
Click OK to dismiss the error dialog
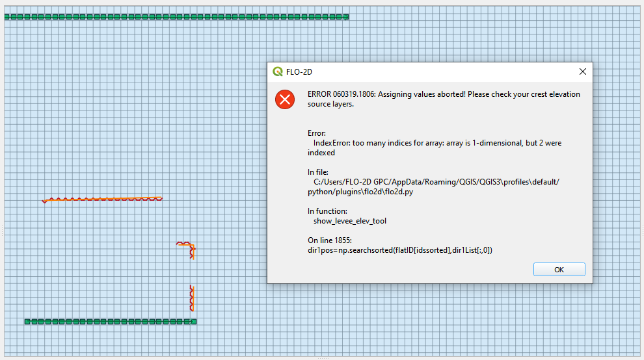559,269
